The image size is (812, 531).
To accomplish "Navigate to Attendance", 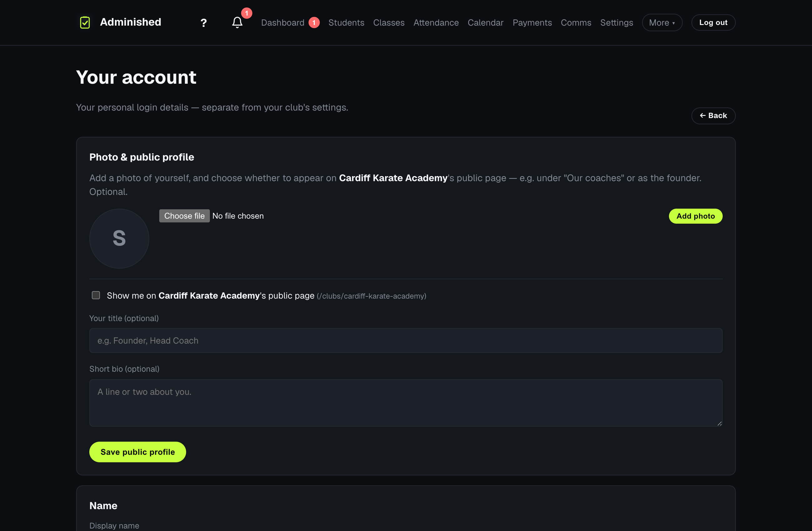I will click(436, 22).
